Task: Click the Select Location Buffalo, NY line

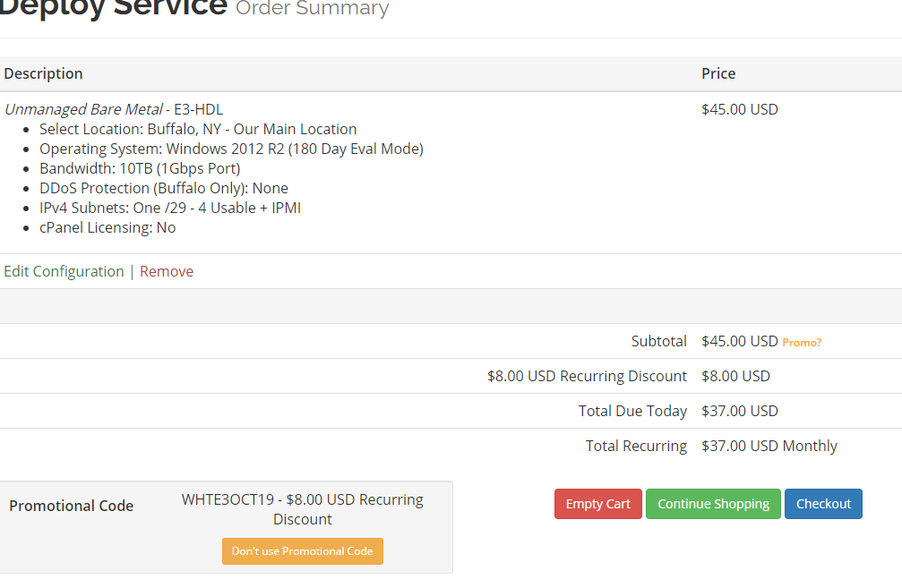Action: pyautogui.click(x=198, y=129)
